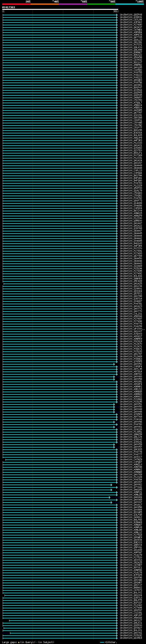
Task: Click the UniRef100_P09755 label
Action: 131,72
